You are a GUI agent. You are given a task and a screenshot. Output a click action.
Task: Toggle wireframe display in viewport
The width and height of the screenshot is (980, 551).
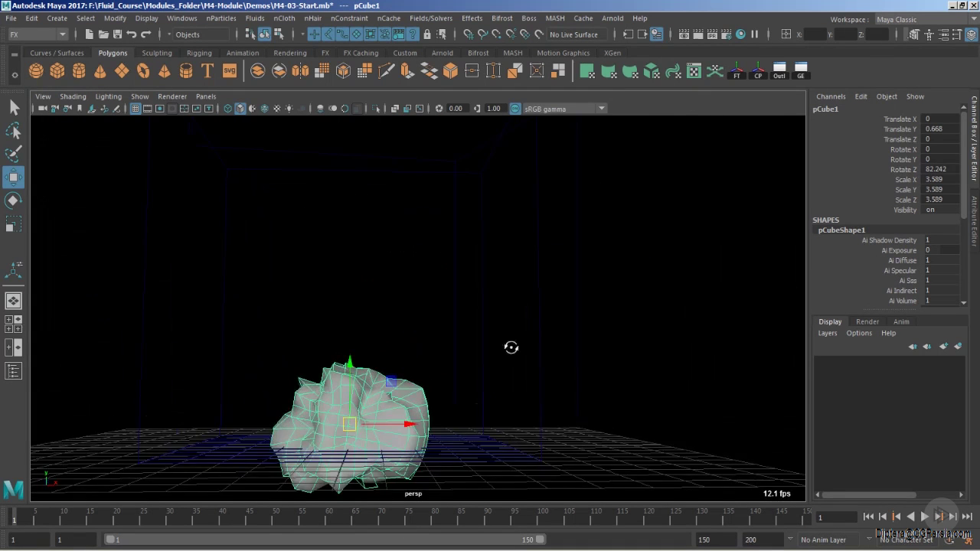(227, 109)
